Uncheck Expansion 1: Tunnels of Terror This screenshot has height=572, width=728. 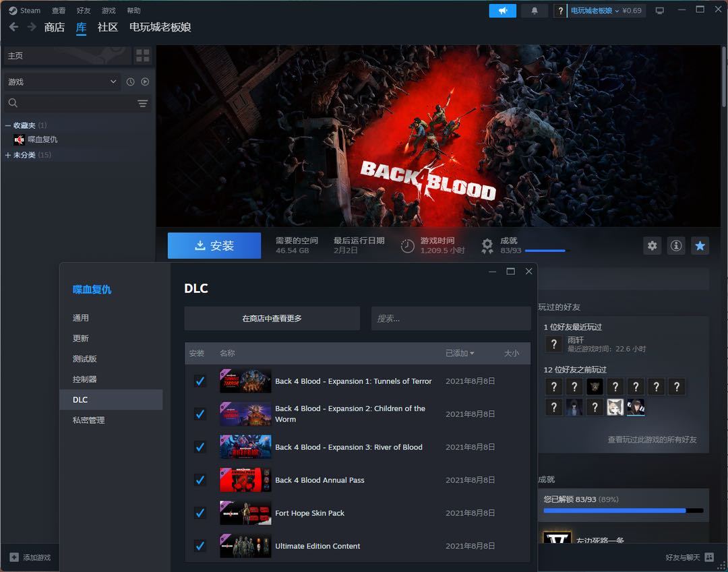pyautogui.click(x=200, y=381)
